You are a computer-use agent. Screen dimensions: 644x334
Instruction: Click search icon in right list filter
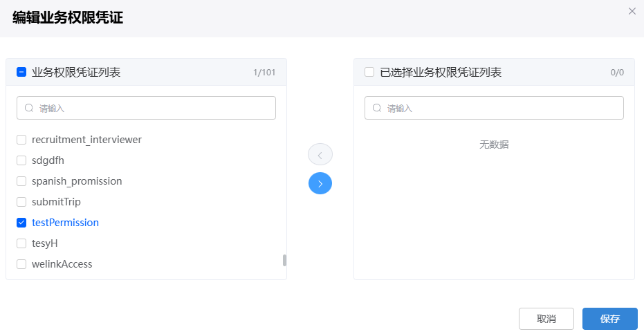(376, 108)
